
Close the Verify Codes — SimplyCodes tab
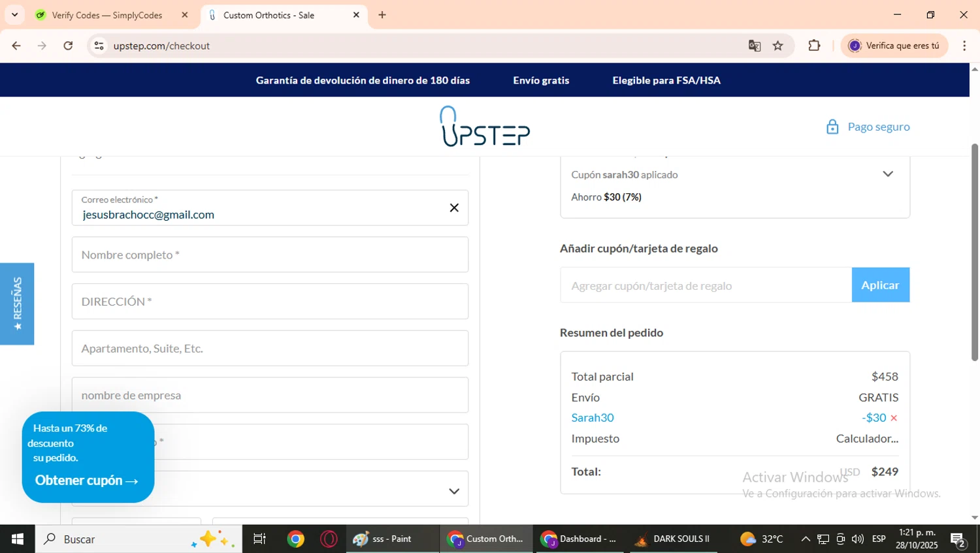[x=185, y=15]
